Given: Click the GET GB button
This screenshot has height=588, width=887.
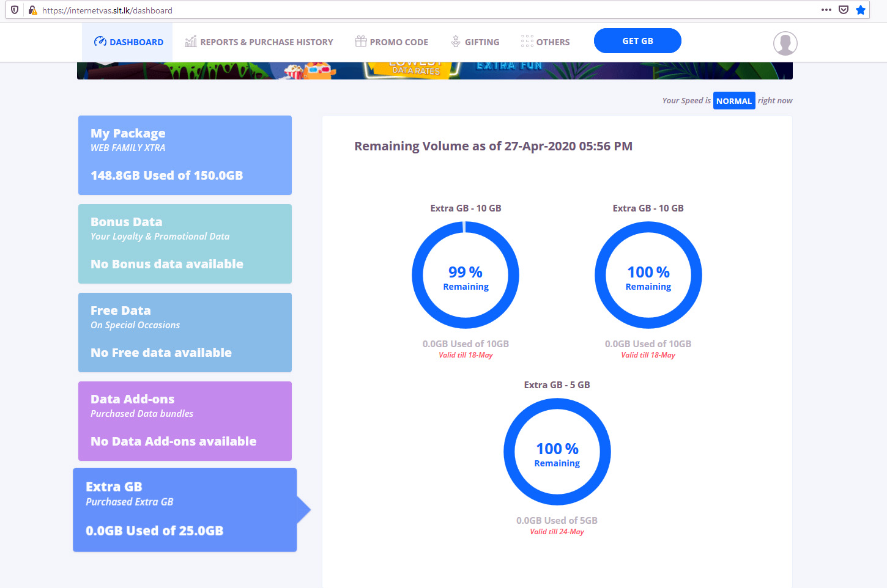Looking at the screenshot, I should pyautogui.click(x=637, y=41).
